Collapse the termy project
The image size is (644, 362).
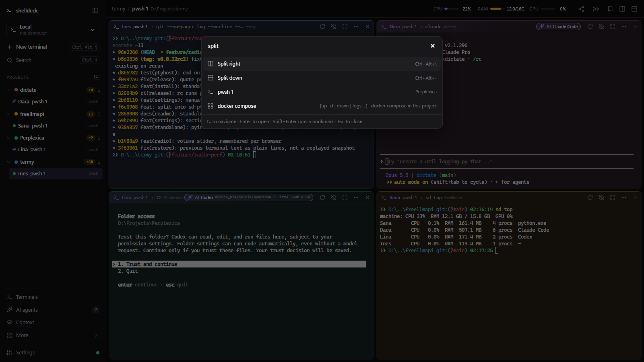click(x=9, y=162)
